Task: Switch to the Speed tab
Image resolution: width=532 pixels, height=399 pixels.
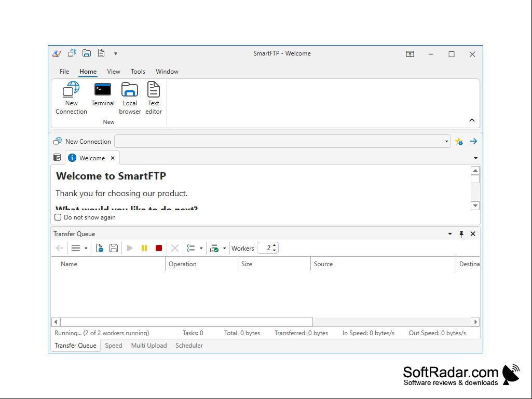Action: (113, 346)
